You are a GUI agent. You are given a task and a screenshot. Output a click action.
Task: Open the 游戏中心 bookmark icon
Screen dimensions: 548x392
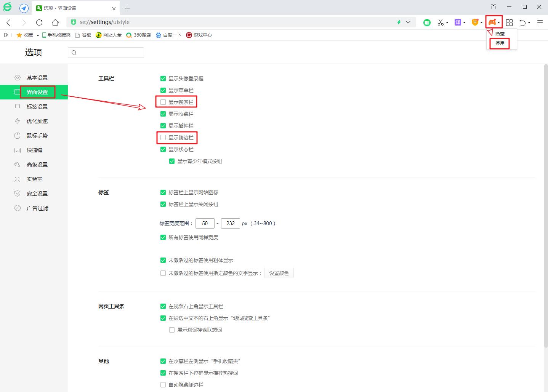coord(189,35)
